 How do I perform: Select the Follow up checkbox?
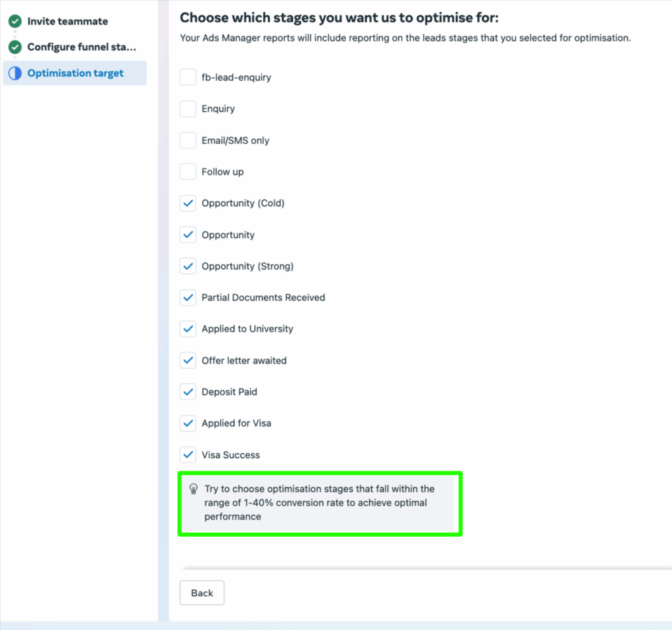188,172
